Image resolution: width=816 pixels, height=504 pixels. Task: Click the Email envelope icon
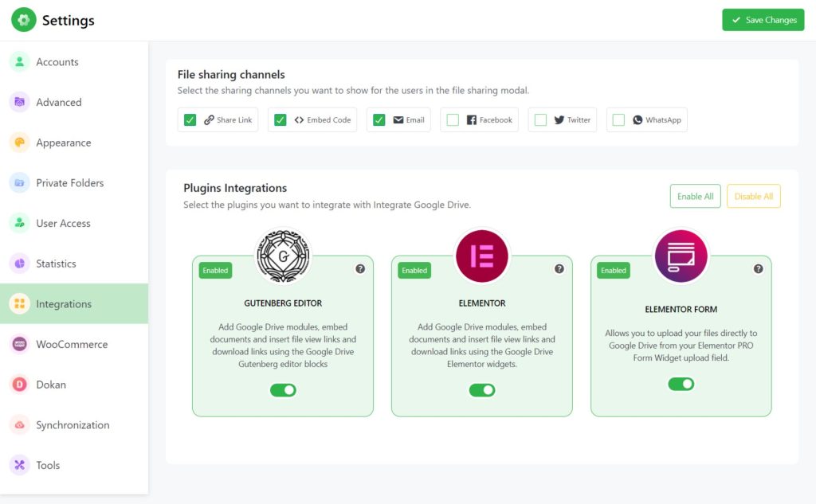point(398,119)
